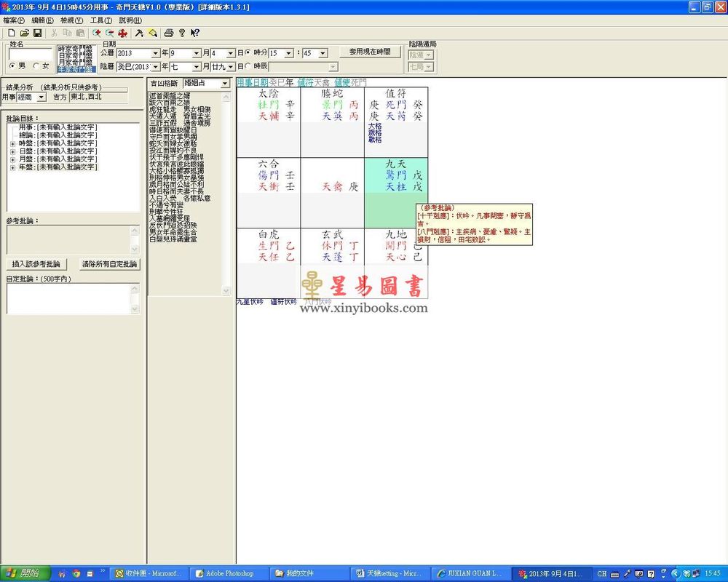Click the Copy toolbar icon
The height and width of the screenshot is (582, 728).
pyautogui.click(x=67, y=33)
